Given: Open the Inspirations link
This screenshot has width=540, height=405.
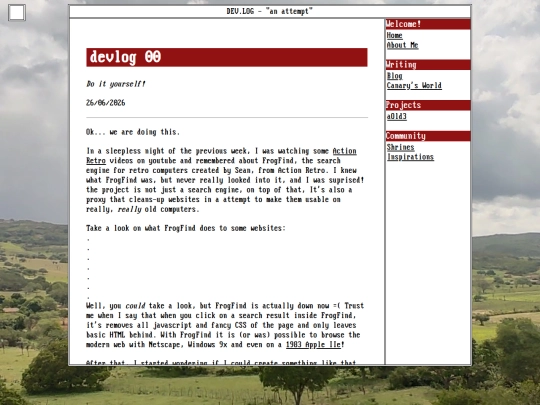Looking at the screenshot, I should click(410, 157).
